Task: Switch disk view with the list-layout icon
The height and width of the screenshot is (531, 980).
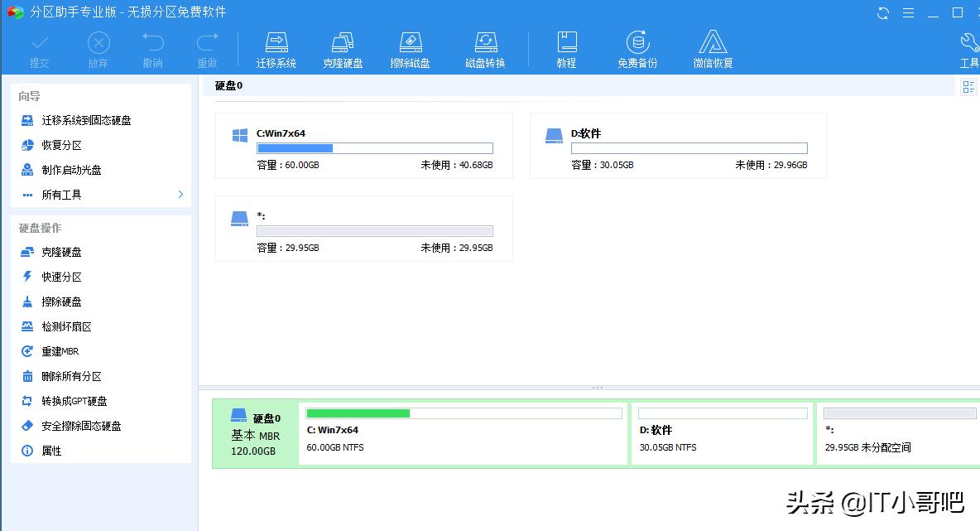Action: 968,86
